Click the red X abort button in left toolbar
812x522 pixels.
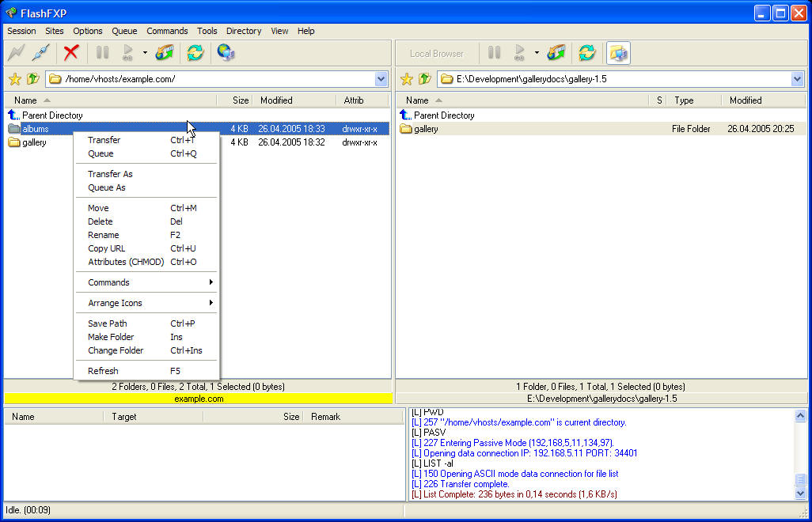(x=71, y=53)
